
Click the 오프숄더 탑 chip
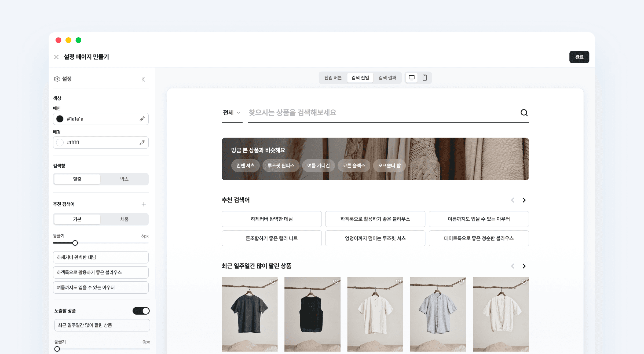(389, 165)
